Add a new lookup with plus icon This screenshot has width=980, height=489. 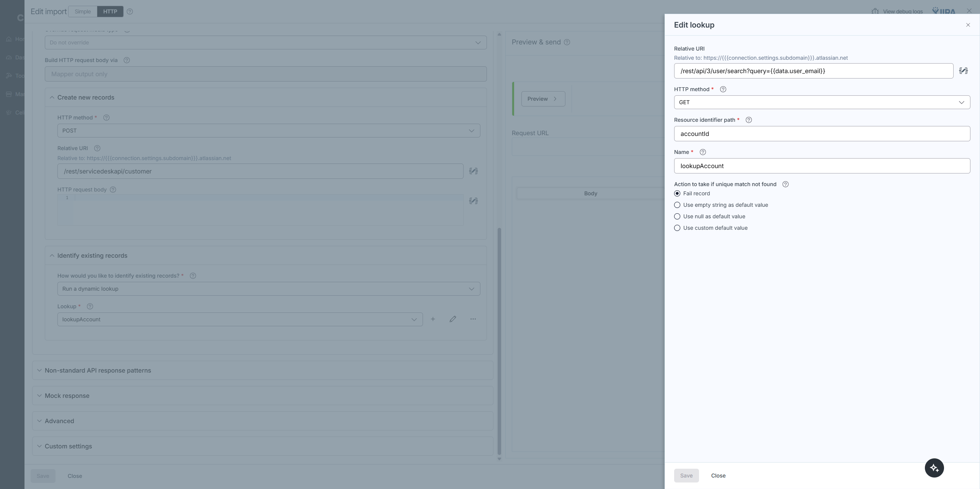(x=433, y=319)
